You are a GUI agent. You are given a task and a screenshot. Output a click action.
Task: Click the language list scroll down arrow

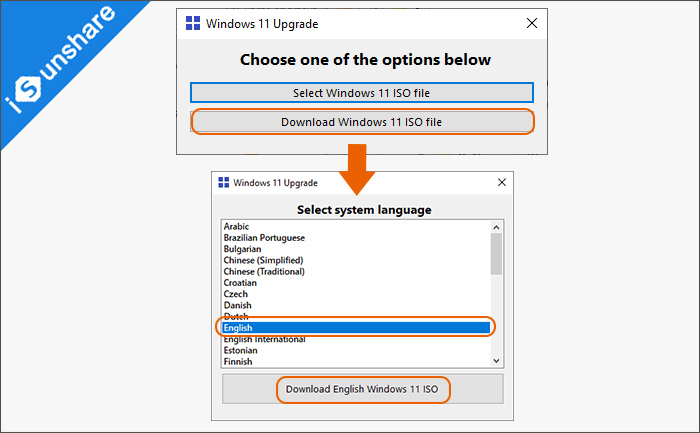[x=496, y=361]
